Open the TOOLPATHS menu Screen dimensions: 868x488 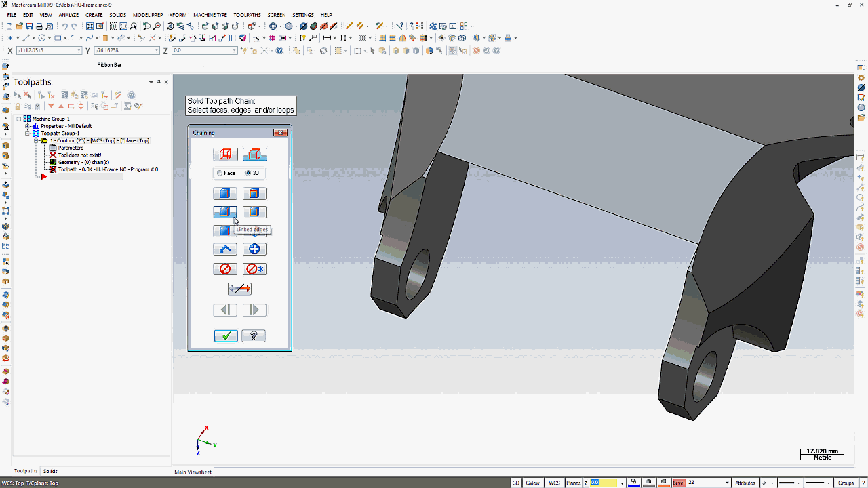tap(247, 15)
